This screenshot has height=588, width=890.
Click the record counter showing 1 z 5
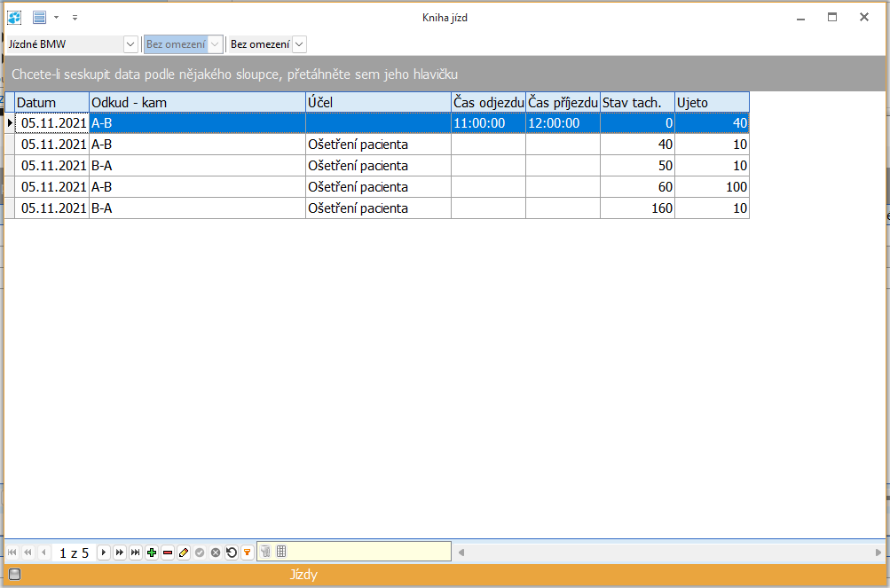click(x=75, y=553)
